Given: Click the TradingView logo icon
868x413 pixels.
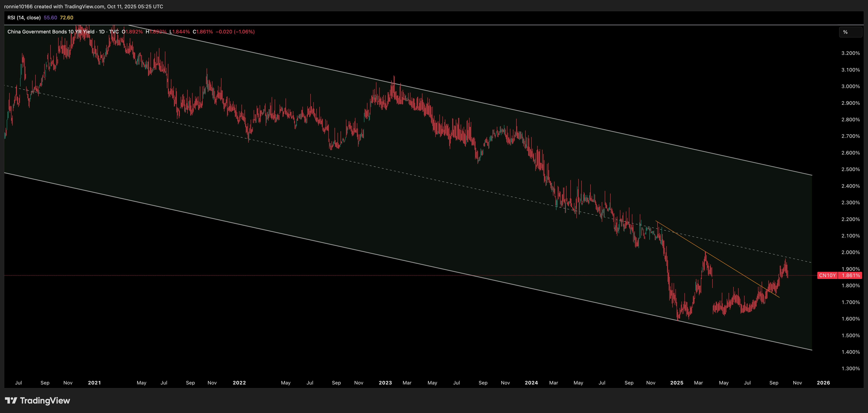Looking at the screenshot, I should coord(11,401).
